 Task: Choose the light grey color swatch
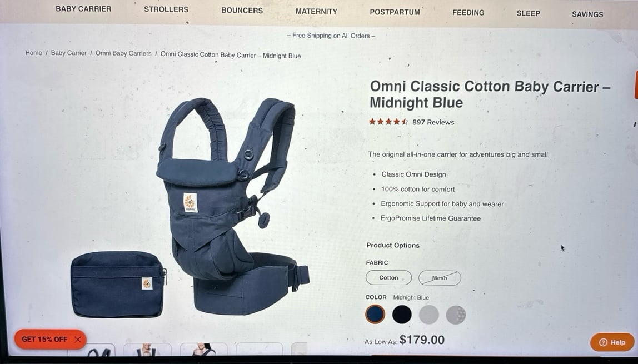[429, 315]
